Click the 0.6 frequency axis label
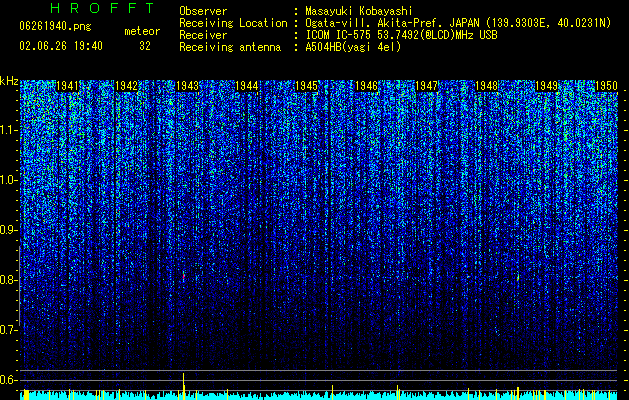629x400 pixels. point(9,380)
